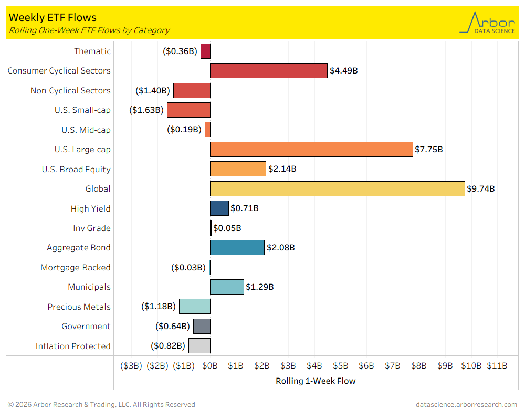The width and height of the screenshot is (525, 420).
Task: Click the Arbor Data Science logo
Action: (x=487, y=23)
